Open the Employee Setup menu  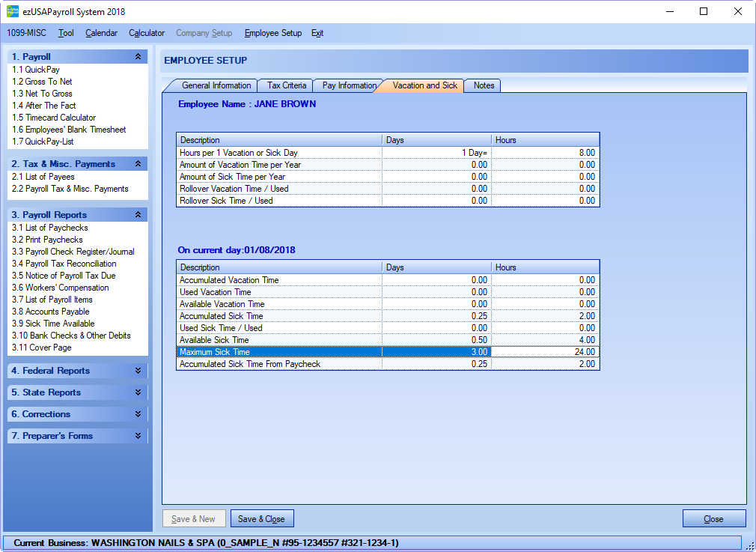pos(272,33)
